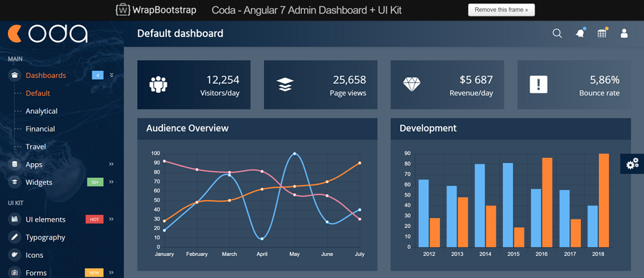644x278 pixels.
Task: Click the Dashboards sidebar icon
Action: pyautogui.click(x=15, y=76)
